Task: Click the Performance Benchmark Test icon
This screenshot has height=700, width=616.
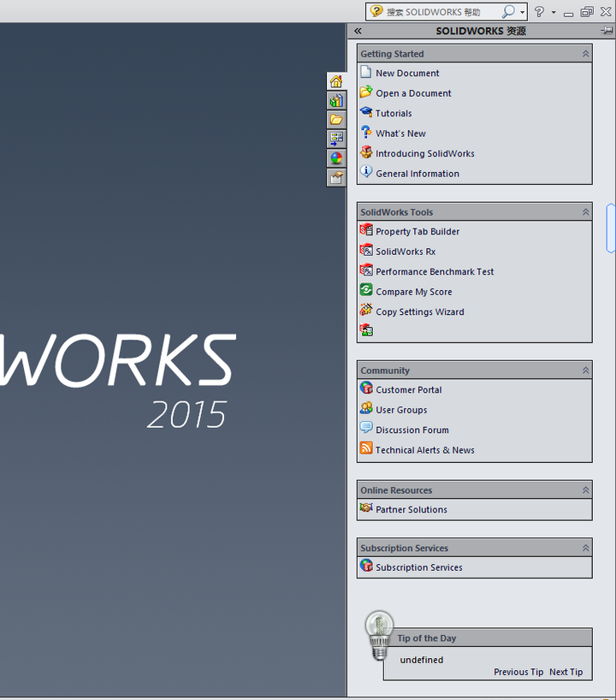Action: [x=366, y=270]
